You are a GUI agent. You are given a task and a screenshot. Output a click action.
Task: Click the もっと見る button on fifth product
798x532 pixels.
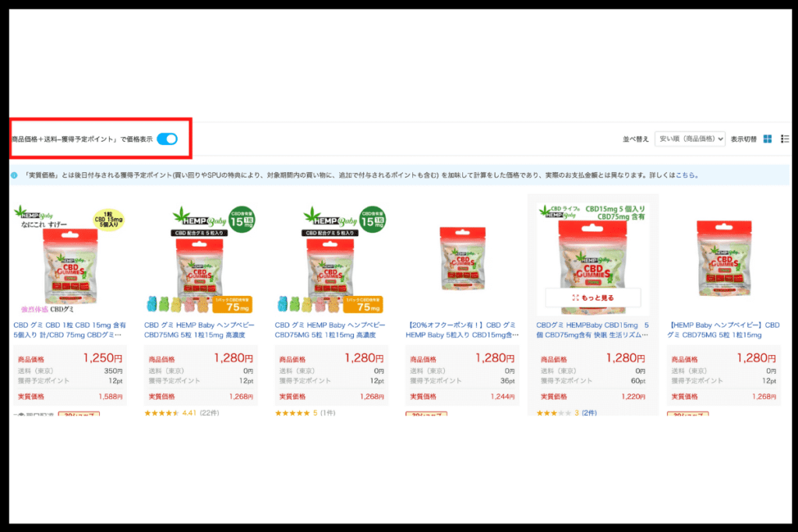[593, 298]
